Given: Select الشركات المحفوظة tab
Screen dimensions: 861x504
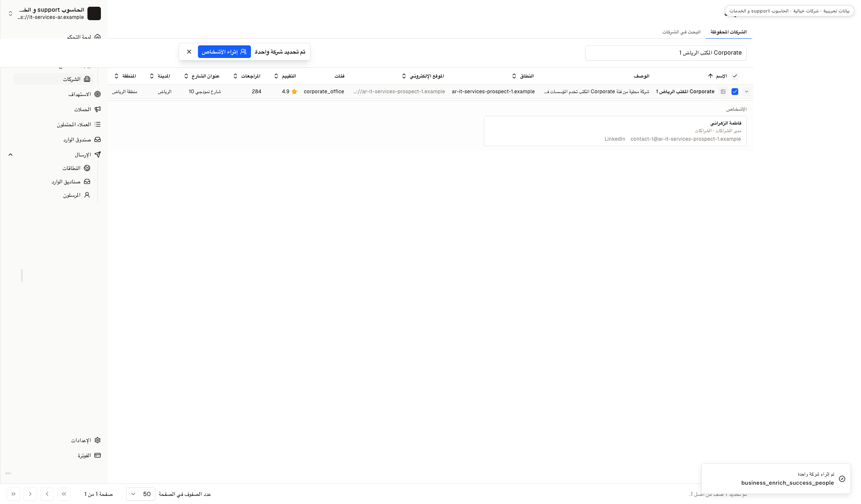Looking at the screenshot, I should (728, 32).
